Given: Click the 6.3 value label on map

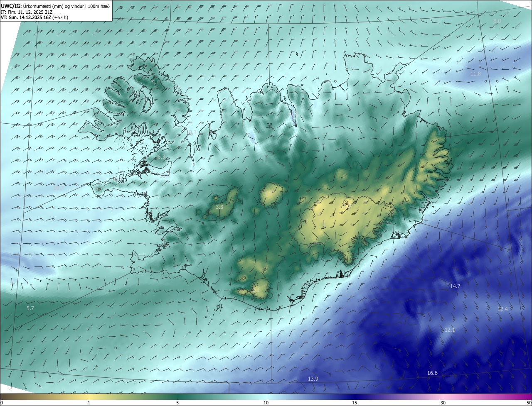Looking at the screenshot, I should click(x=161, y=157).
